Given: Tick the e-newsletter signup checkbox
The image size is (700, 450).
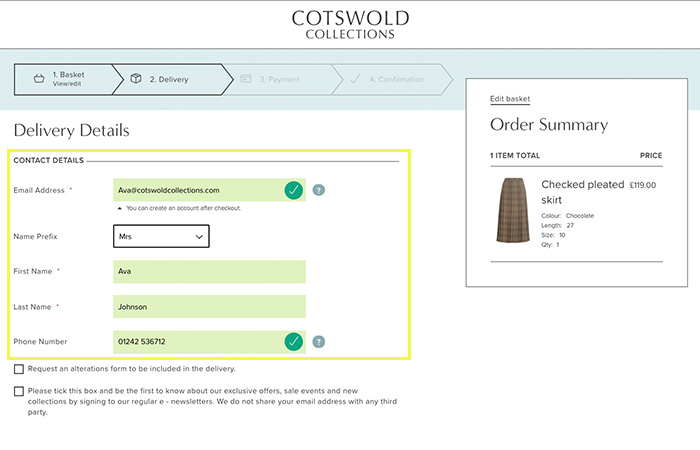Looking at the screenshot, I should point(19,391).
